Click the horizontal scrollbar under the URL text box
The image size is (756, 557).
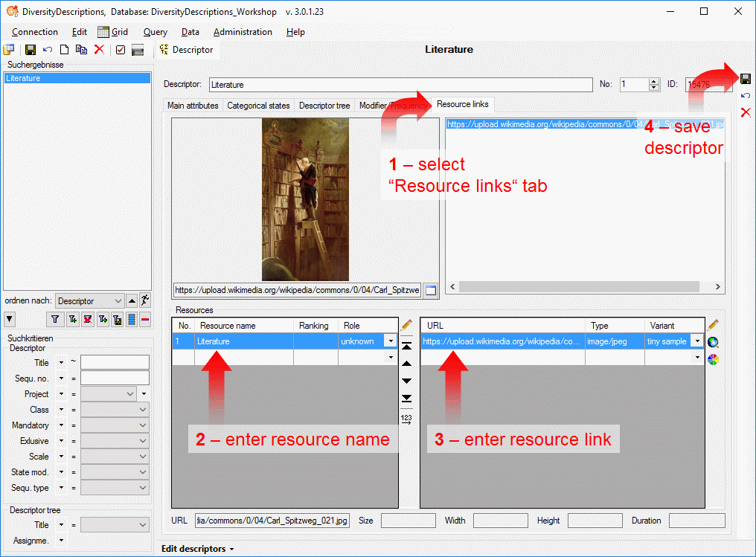point(579,287)
